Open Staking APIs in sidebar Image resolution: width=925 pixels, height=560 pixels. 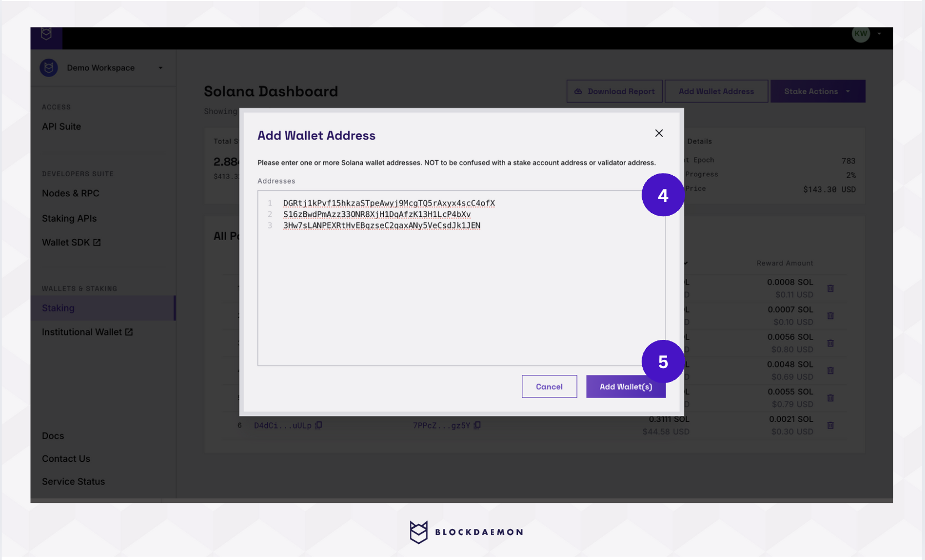[x=69, y=218]
